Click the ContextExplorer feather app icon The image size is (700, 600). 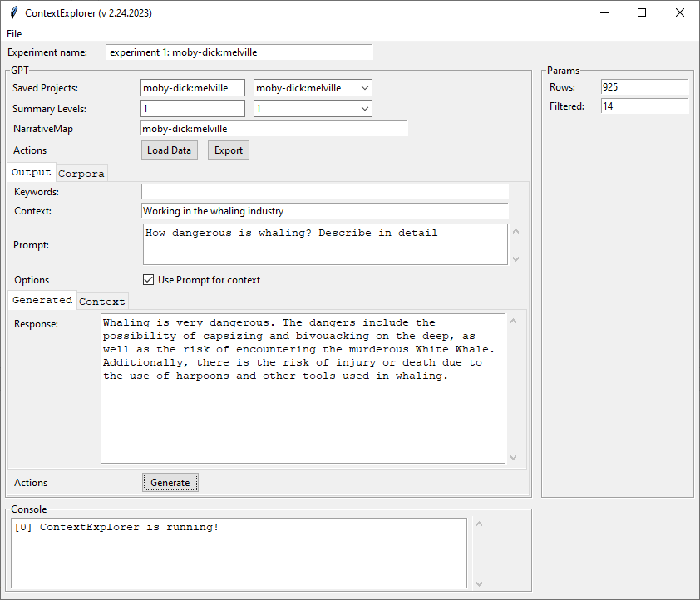[12, 13]
